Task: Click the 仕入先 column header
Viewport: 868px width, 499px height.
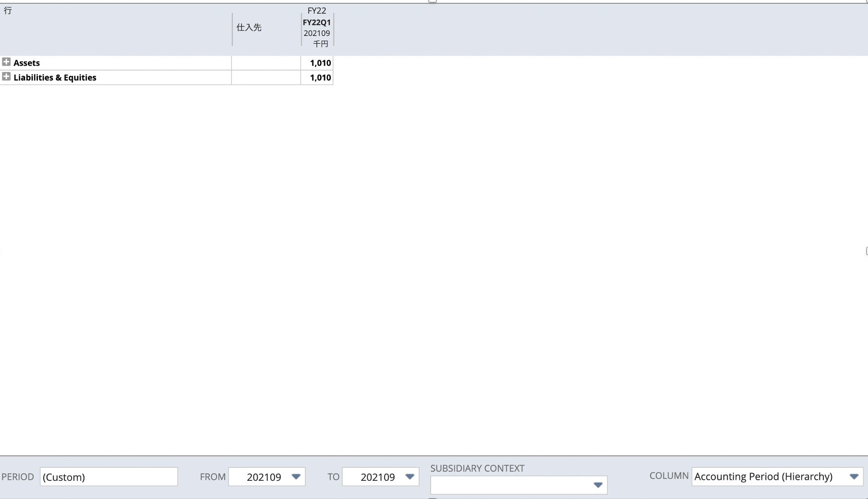Action: (249, 27)
